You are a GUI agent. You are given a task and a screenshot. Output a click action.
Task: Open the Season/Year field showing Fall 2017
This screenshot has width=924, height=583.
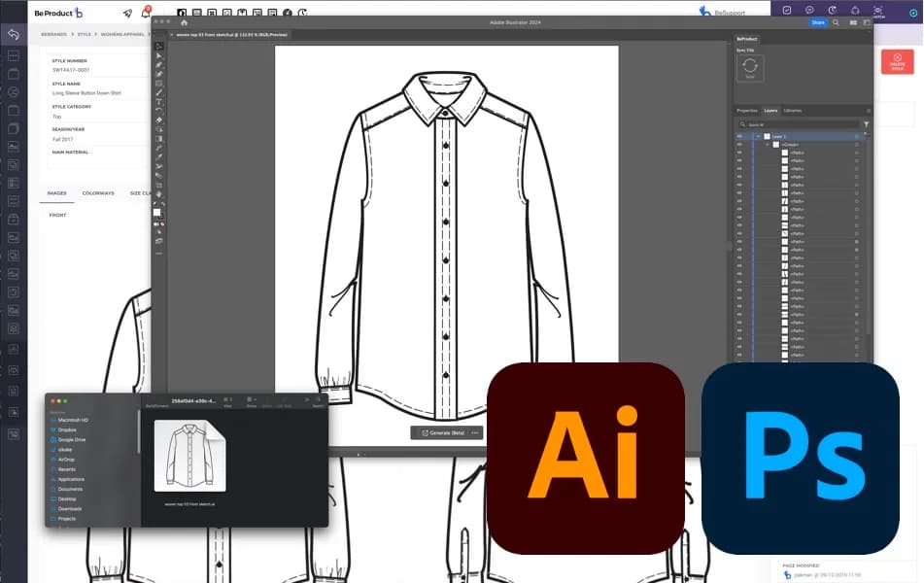click(98, 139)
